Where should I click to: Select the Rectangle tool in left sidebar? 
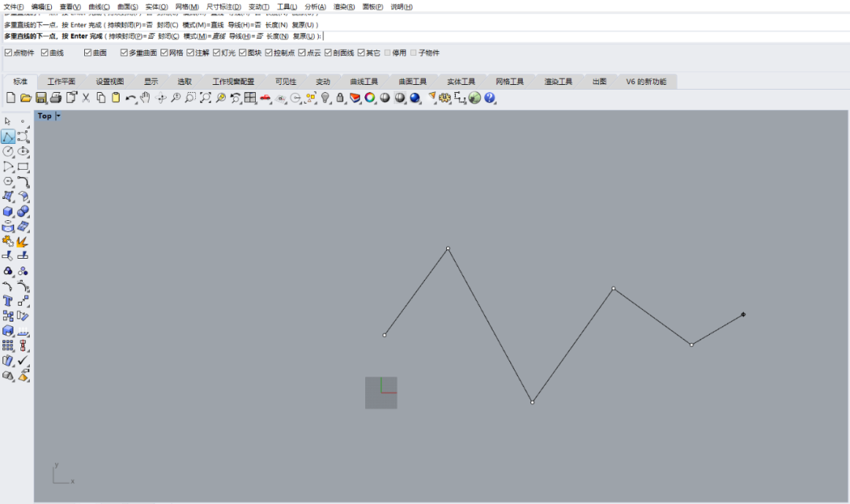pyautogui.click(x=23, y=167)
